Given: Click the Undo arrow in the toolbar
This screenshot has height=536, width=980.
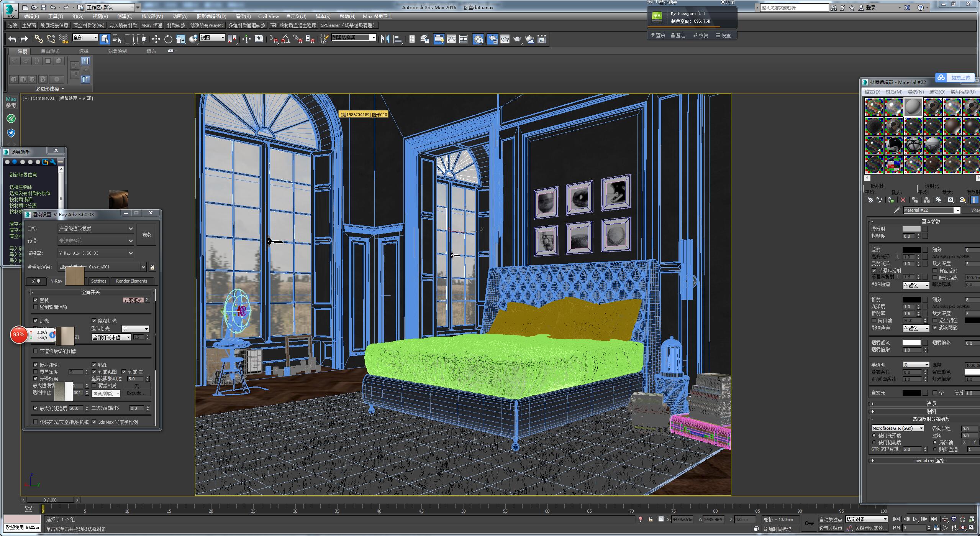Looking at the screenshot, I should tap(12, 39).
